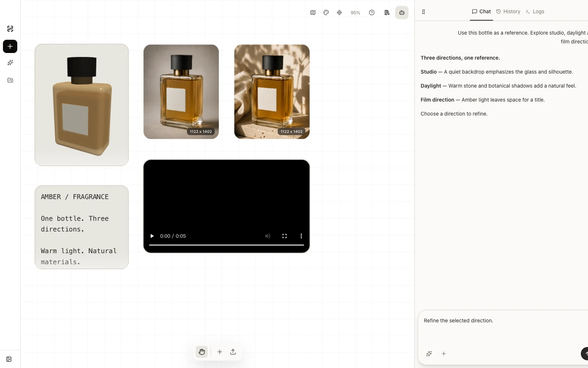
Task: Click the 'Daylight' direction text in chat
Action: [x=431, y=86]
